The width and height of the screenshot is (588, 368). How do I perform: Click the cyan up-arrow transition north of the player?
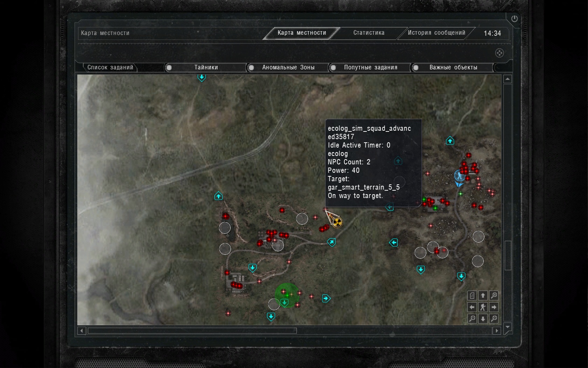[450, 141]
